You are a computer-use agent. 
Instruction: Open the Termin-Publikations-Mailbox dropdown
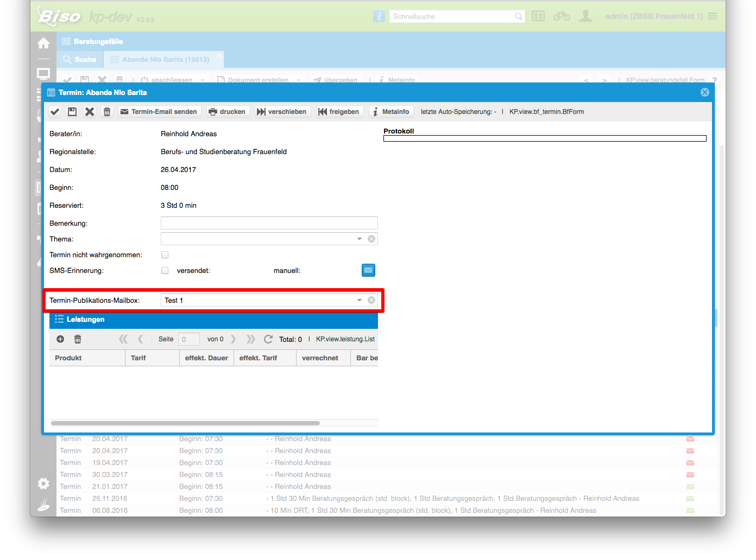[x=359, y=300]
